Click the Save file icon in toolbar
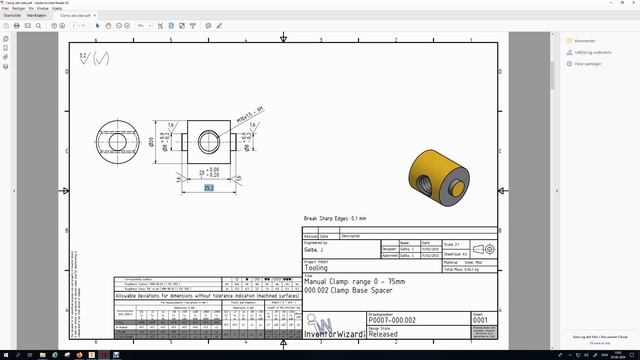The image size is (640, 360). coord(6,26)
